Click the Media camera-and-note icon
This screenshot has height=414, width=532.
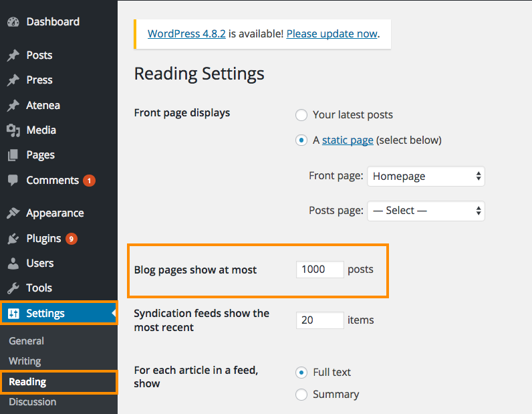coord(13,130)
